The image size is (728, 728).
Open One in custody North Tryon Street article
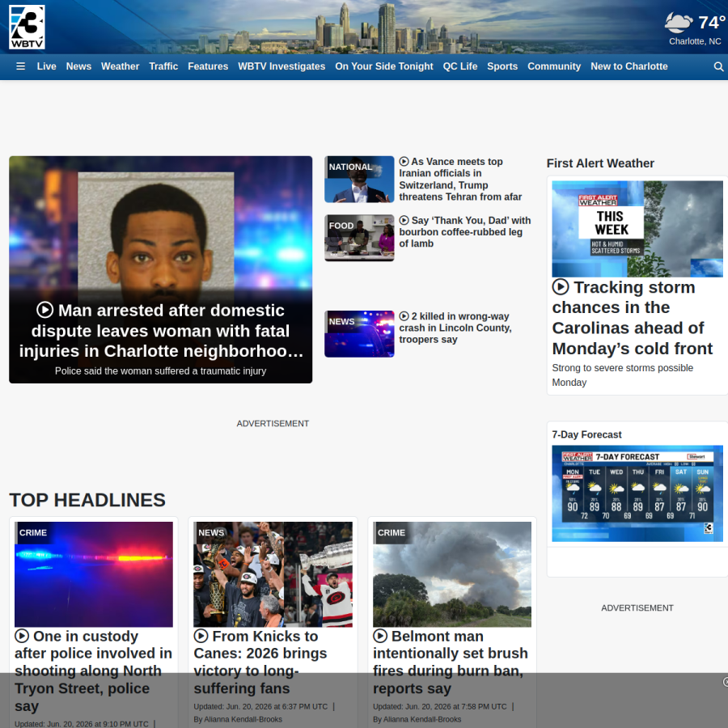point(93,671)
